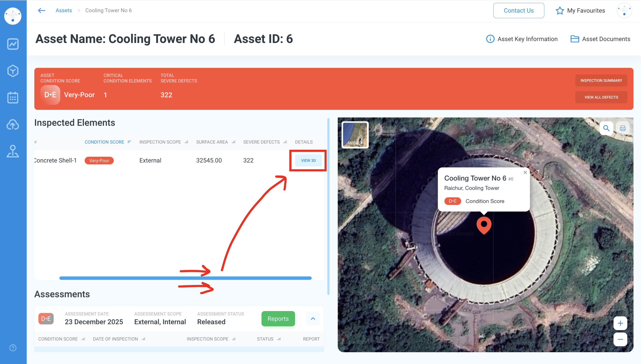Click the green Reports button

click(278, 319)
